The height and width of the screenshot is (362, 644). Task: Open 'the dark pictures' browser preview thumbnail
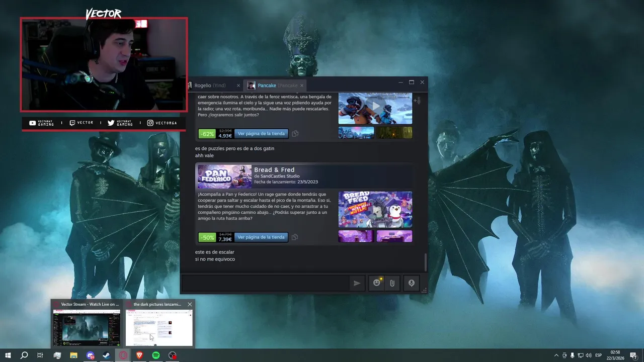pyautogui.click(x=159, y=328)
